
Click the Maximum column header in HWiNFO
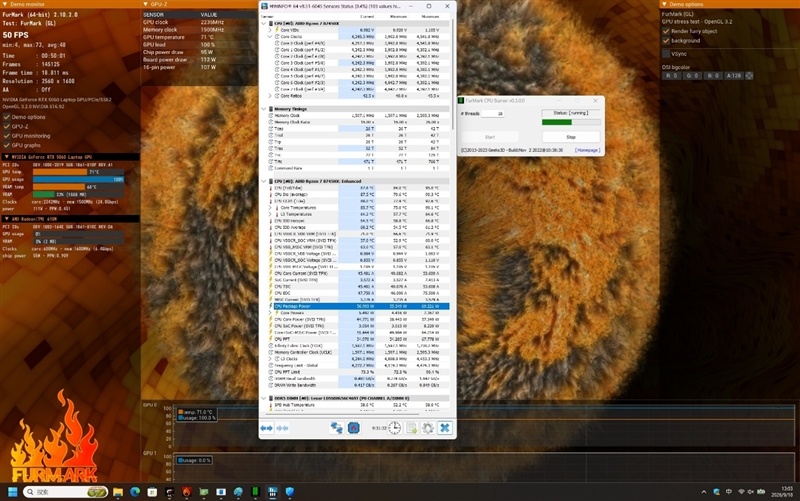[430, 16]
